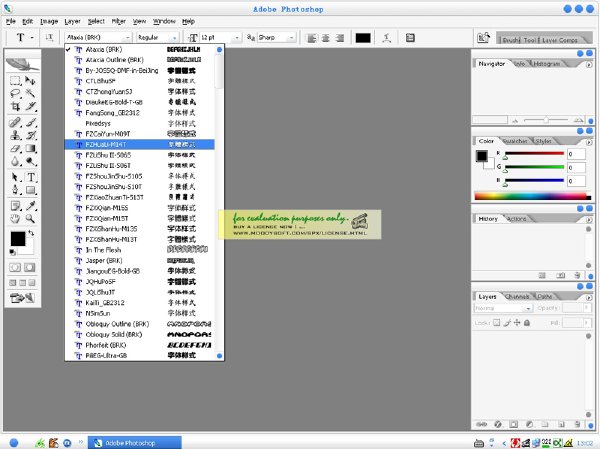Select the Healing Brush tool
The height and width of the screenshot is (449, 600).
click(x=15, y=122)
